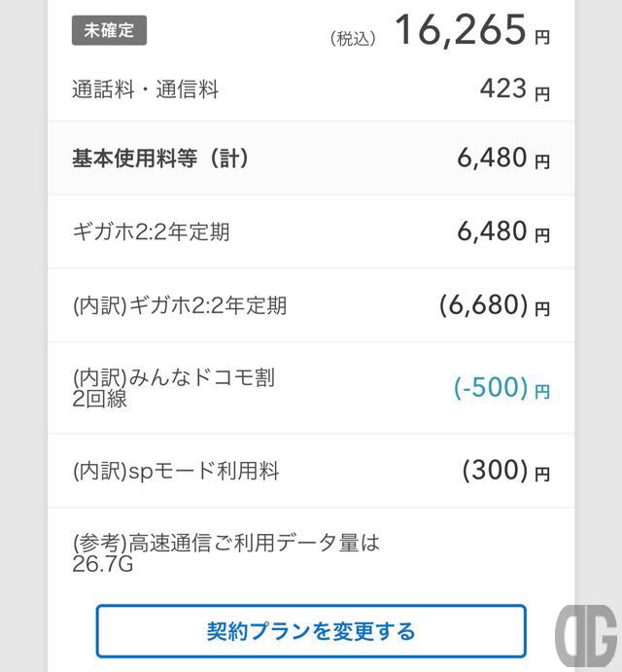Click the (内訳)ギガホ2:2年定期 breakdown row

[x=311, y=305]
